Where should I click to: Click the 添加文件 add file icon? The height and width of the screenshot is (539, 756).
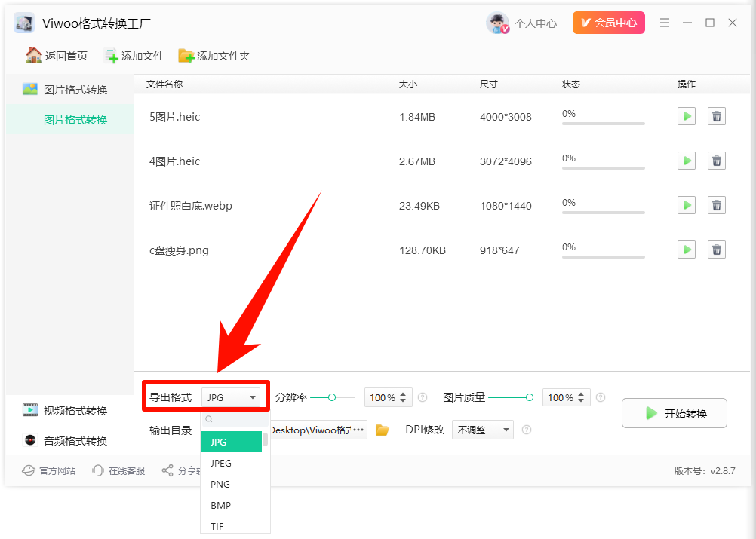point(111,56)
